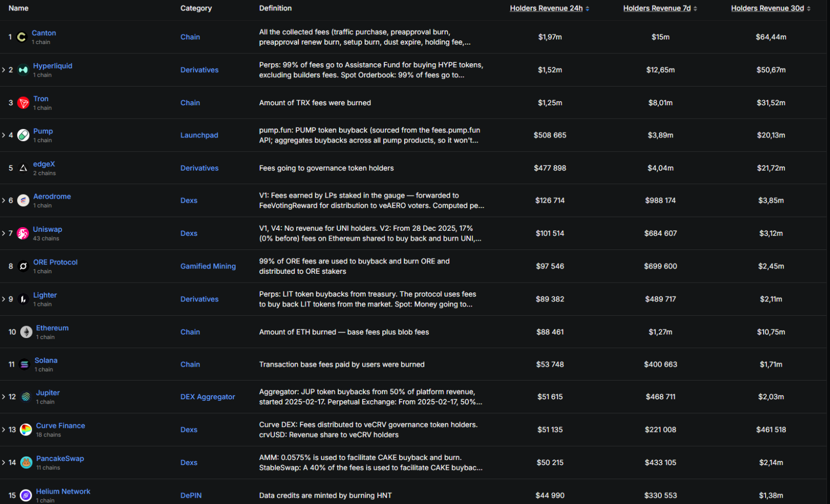
Task: Click the ORE Protocol logo icon
Action: tap(23, 266)
